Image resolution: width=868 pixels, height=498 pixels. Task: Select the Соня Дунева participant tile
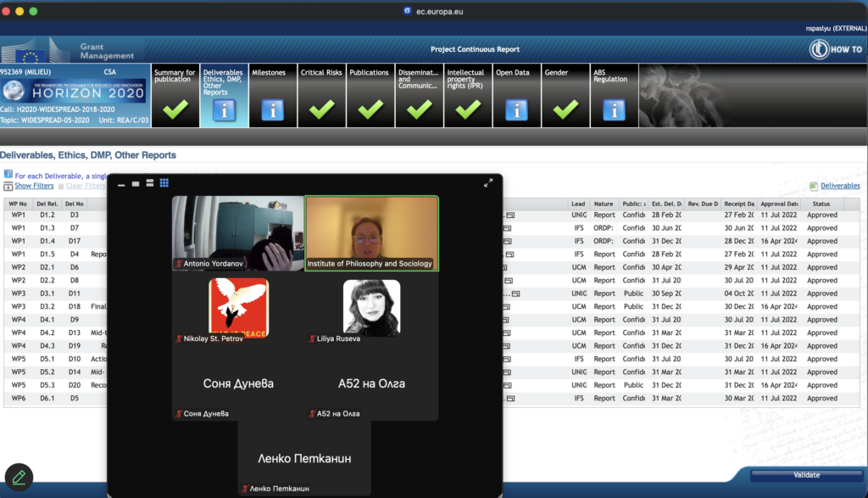238,383
